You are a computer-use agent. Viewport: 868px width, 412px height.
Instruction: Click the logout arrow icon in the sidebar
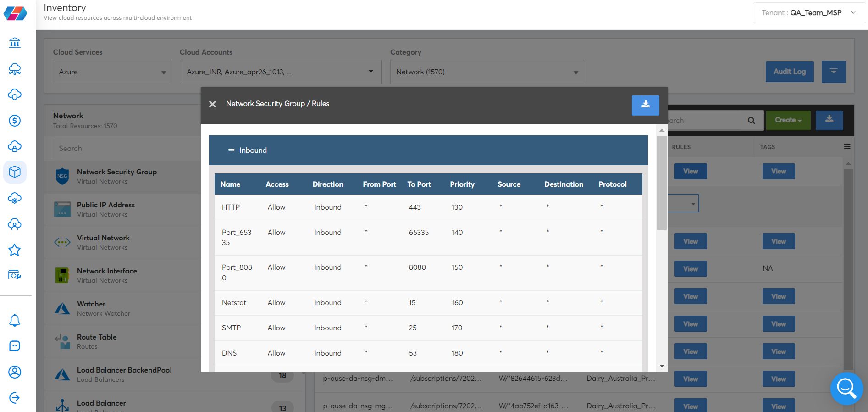click(x=15, y=397)
